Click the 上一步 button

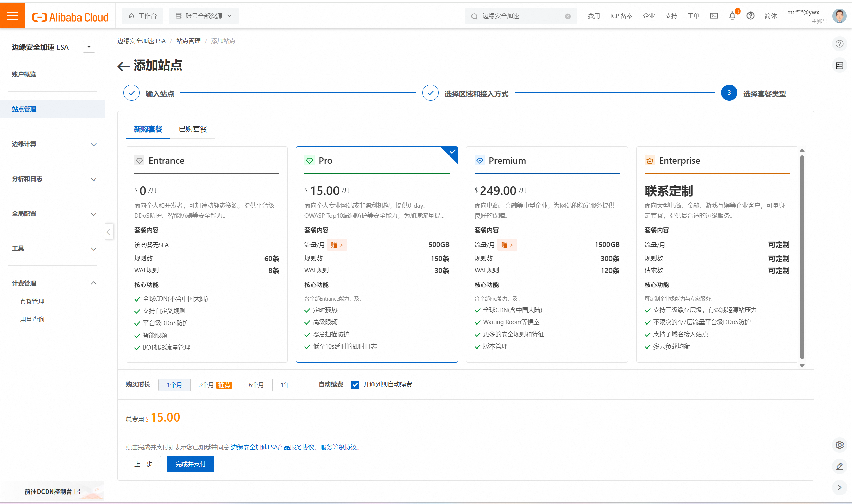click(143, 464)
